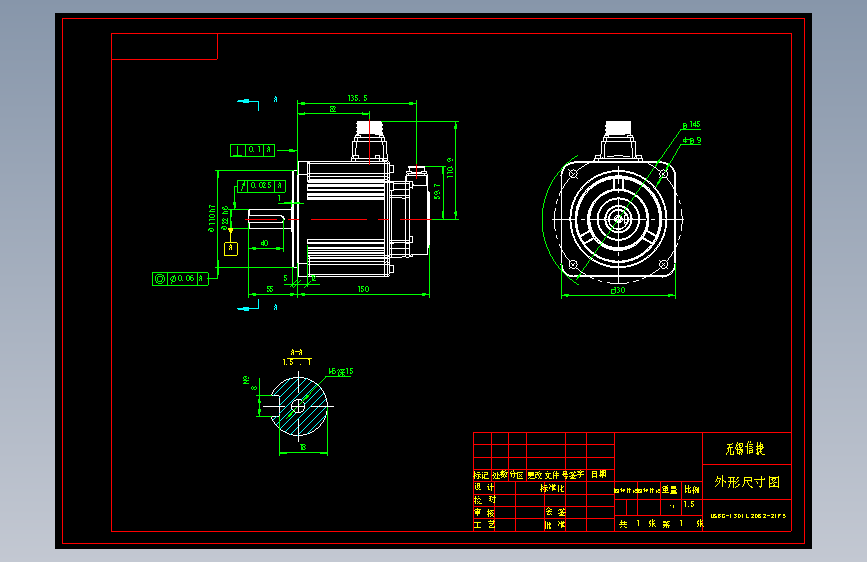Click the 150 body length dimension
The height and width of the screenshot is (562, 867).
tap(363, 289)
